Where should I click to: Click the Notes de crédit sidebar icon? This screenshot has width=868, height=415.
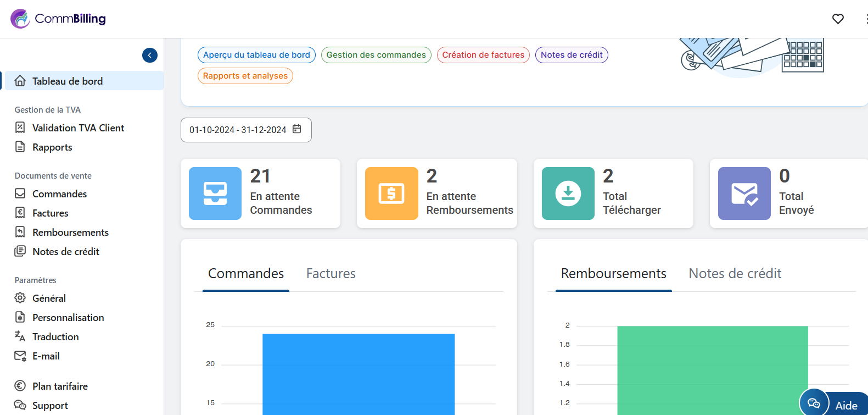20,251
